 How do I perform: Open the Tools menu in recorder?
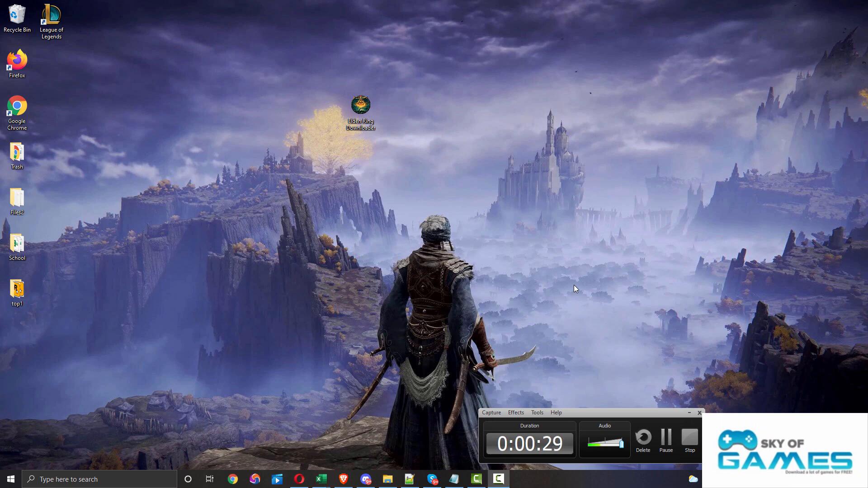[537, 413]
